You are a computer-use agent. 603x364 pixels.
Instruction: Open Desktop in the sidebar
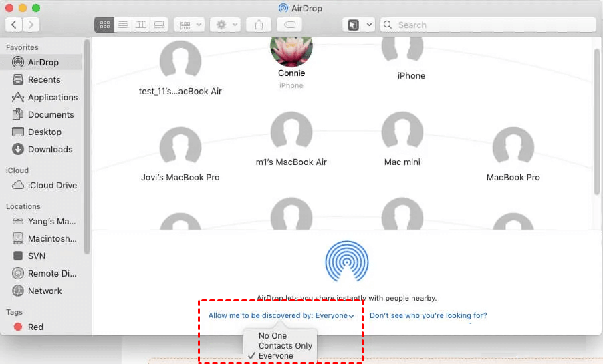point(41,132)
